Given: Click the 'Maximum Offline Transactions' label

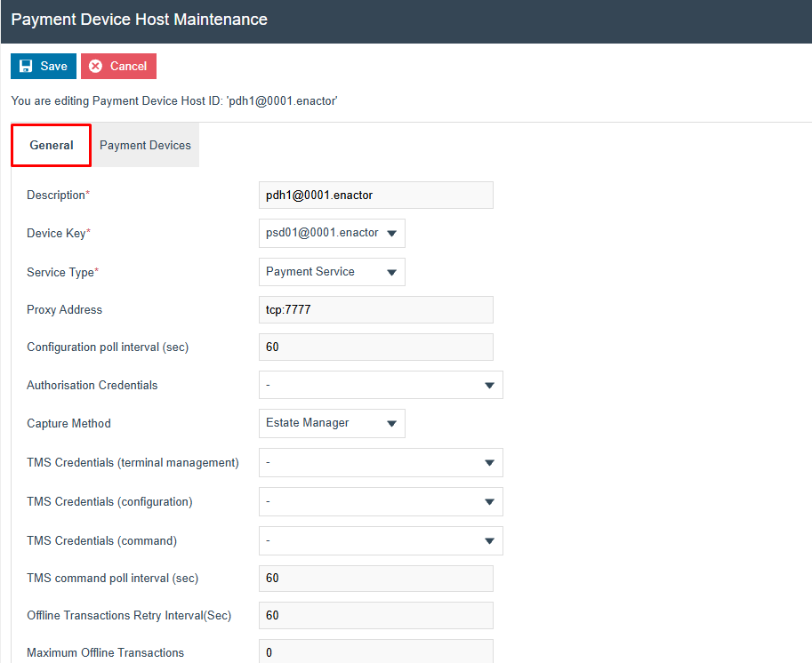Looking at the screenshot, I should pos(106,652).
